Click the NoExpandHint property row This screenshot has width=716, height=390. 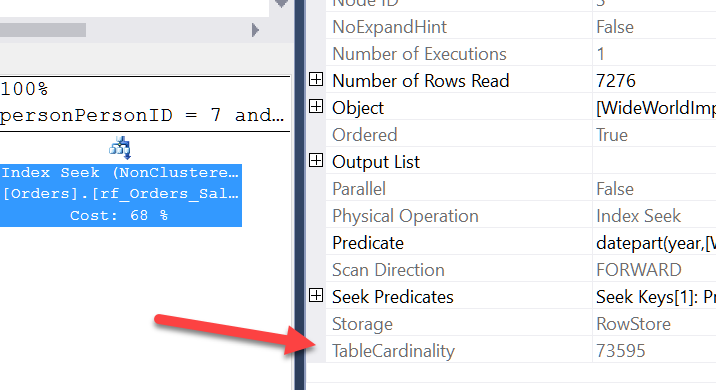(x=521, y=27)
